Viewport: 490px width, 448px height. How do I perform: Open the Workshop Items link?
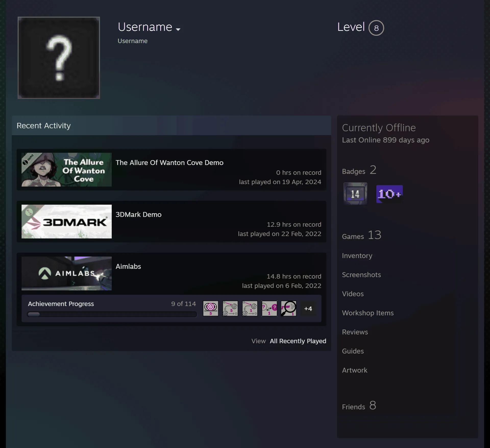(368, 313)
